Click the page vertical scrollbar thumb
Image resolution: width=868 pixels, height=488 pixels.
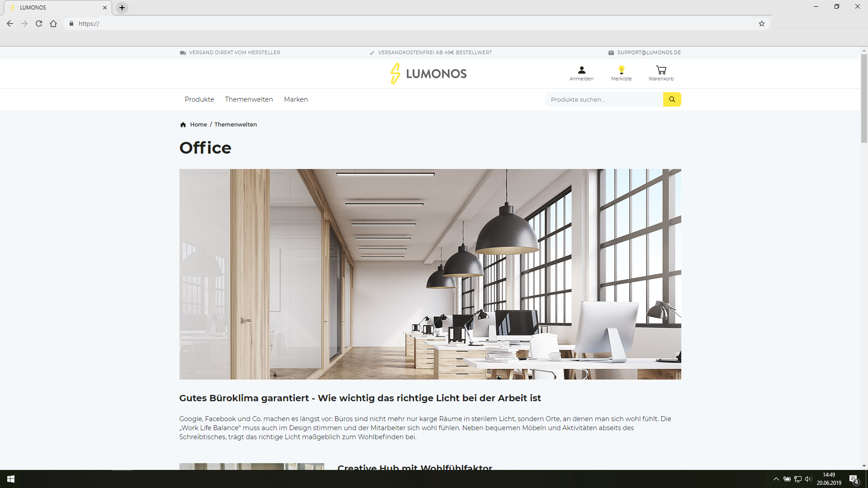tap(864, 99)
